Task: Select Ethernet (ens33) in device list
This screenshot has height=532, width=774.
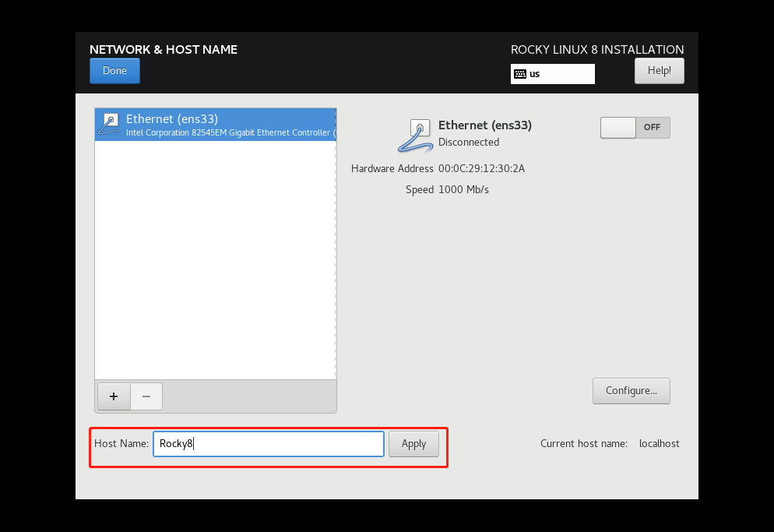Action: tap(216, 125)
